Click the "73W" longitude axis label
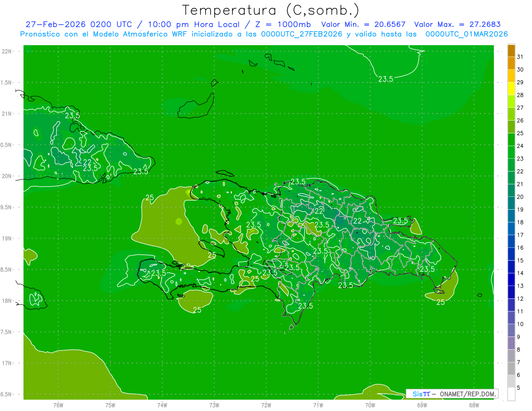Viewport: 532px width, 411px height. [x=214, y=405]
